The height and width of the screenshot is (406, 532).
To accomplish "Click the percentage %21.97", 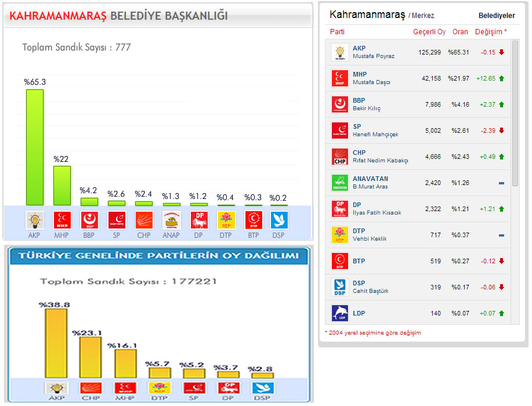I will 459,79.
